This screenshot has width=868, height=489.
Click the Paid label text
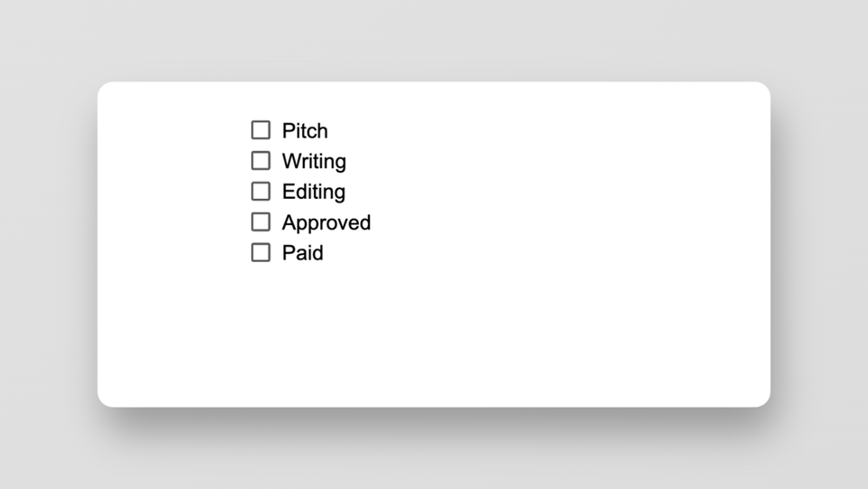(x=302, y=254)
